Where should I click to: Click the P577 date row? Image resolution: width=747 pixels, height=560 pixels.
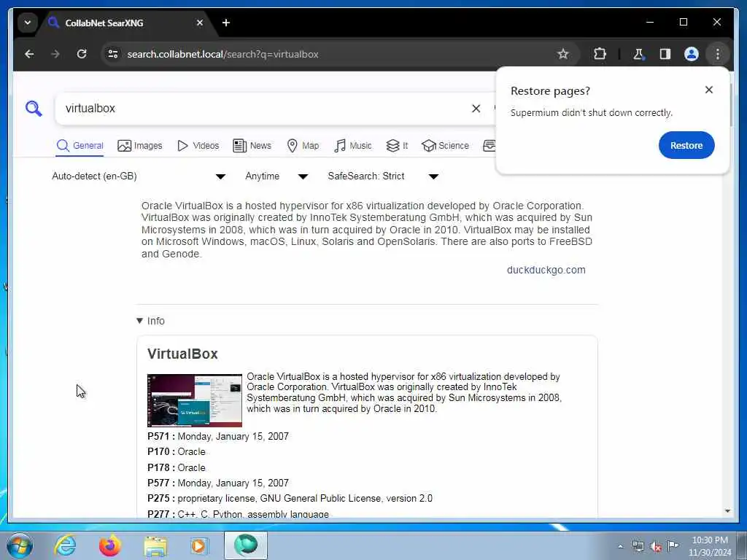tap(218, 483)
